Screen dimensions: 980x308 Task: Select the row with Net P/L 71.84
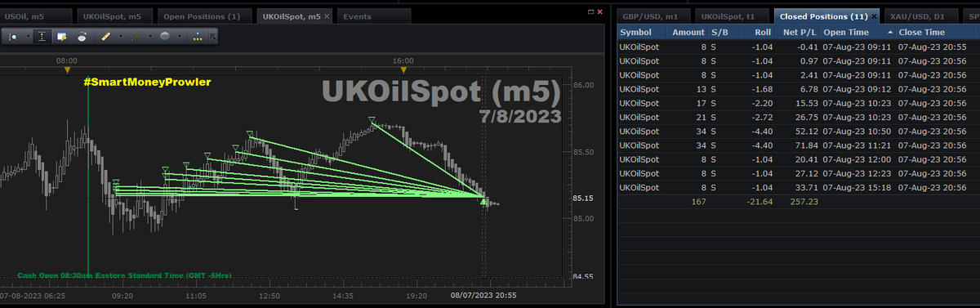798,145
